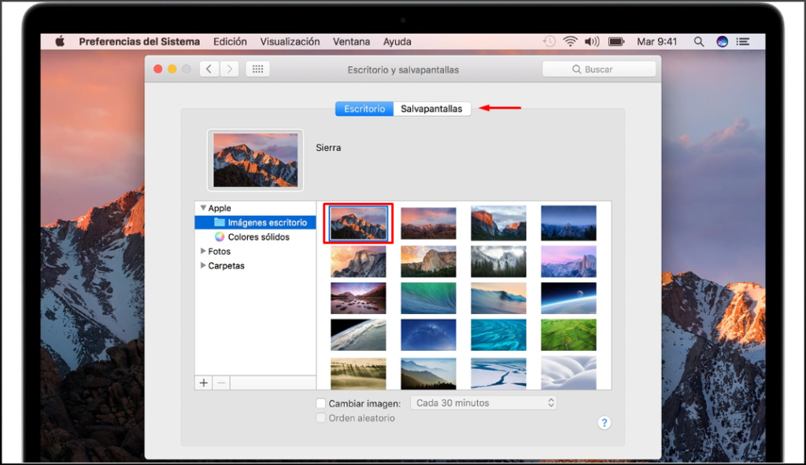This screenshot has width=806, height=465.
Task: Show all preferences grid button
Action: click(258, 69)
